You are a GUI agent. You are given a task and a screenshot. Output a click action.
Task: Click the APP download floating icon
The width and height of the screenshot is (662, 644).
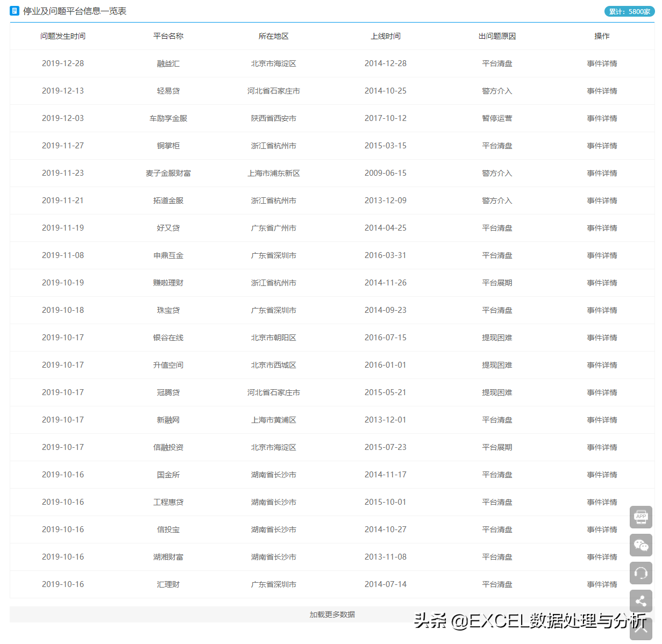point(641,517)
